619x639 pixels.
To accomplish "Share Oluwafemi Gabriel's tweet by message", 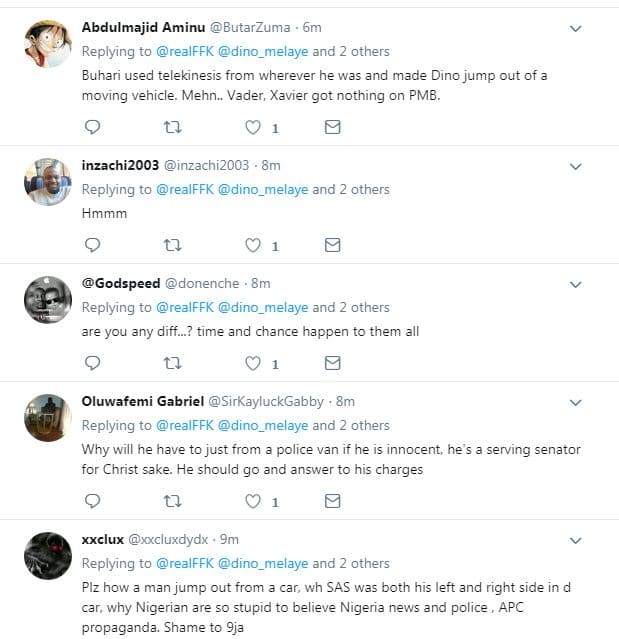I will click(333, 501).
